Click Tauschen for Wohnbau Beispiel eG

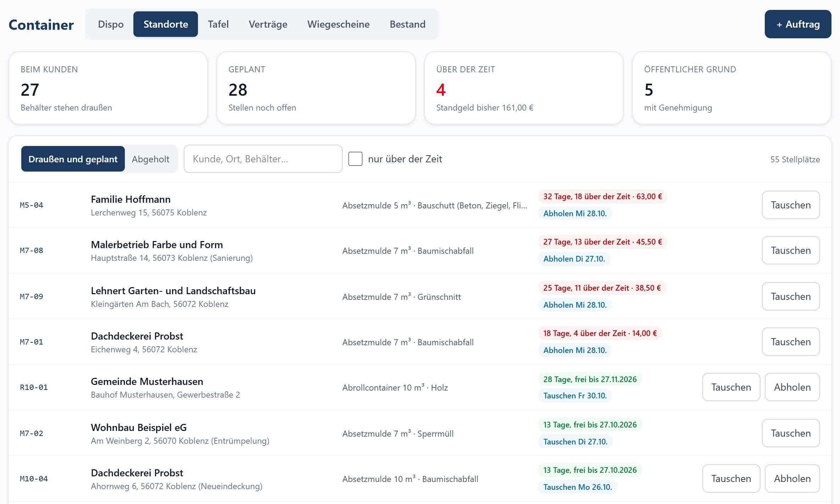[791, 433]
